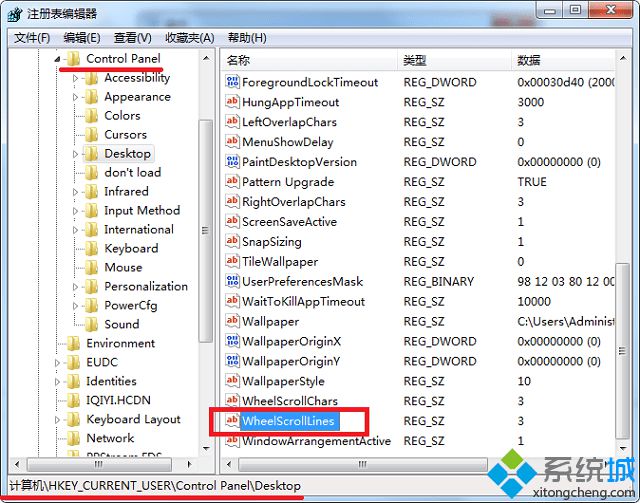
Task: Click the WheelScrollLines string icon
Action: click(x=232, y=421)
